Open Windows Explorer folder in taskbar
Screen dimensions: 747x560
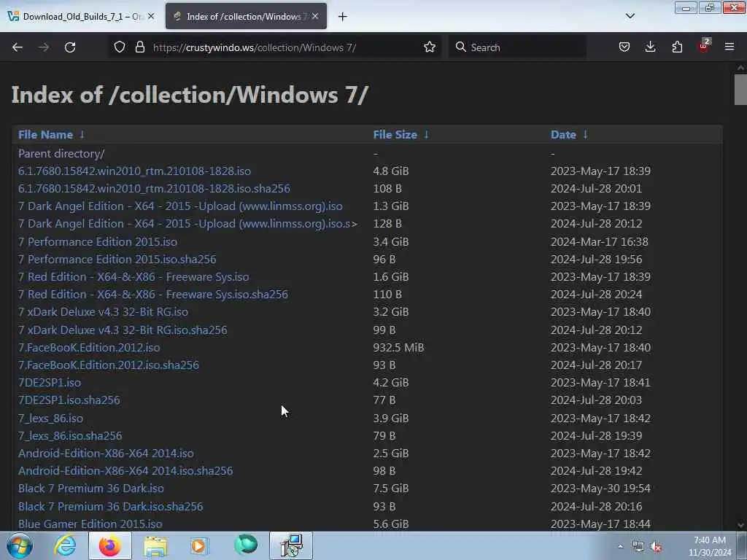[155, 546]
